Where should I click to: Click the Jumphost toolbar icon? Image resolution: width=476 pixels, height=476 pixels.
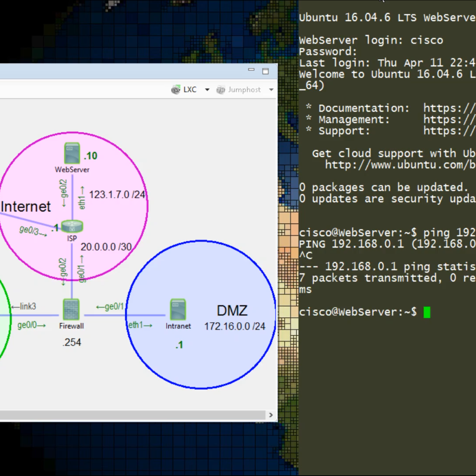point(220,90)
